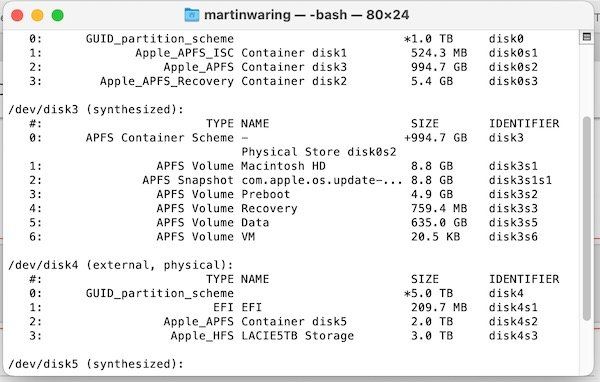Click the text 'Physical Store disk0s2'
600x382 pixels.
(x=319, y=152)
